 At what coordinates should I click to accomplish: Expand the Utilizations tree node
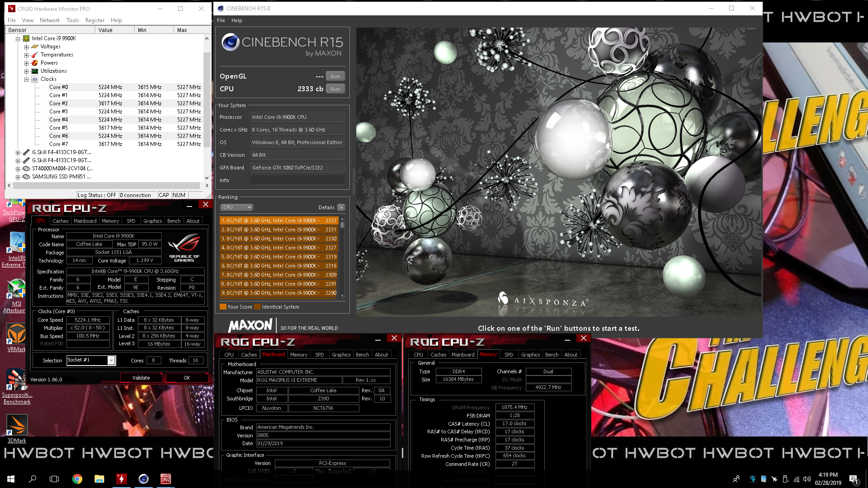pos(26,71)
